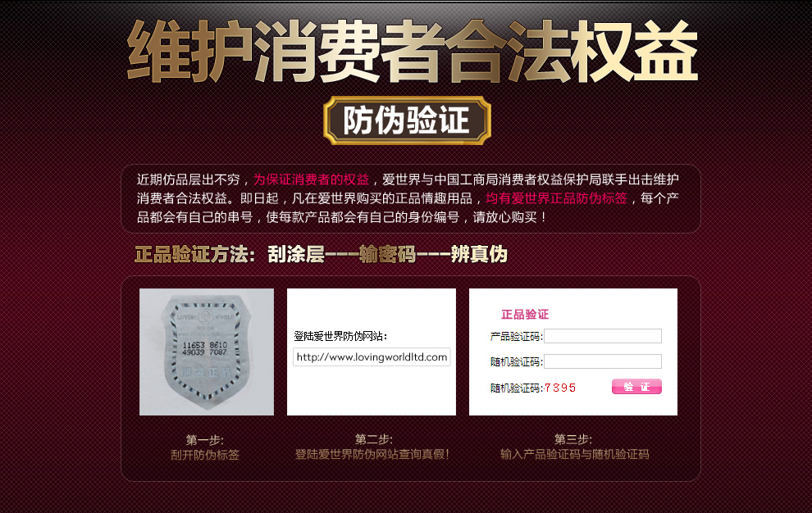The image size is (812, 513).
Task: Click 维护消费者合法权益 headline banner
Action: (413, 52)
